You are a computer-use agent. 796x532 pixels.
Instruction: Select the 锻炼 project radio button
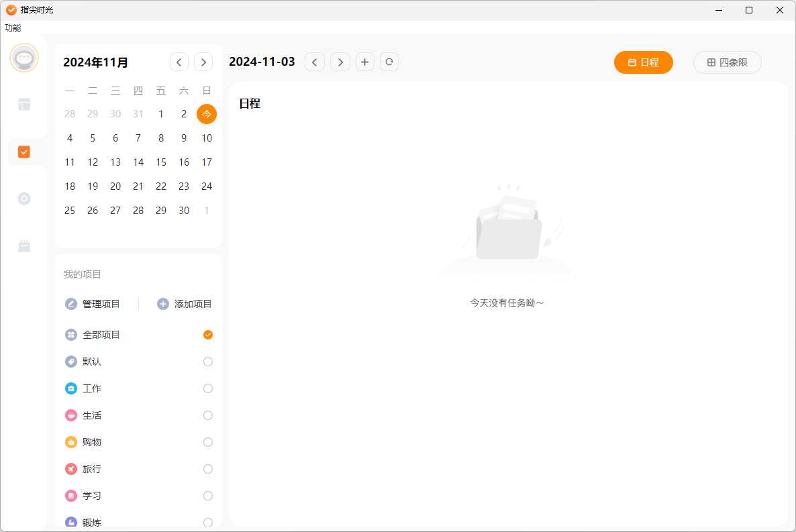(207, 523)
